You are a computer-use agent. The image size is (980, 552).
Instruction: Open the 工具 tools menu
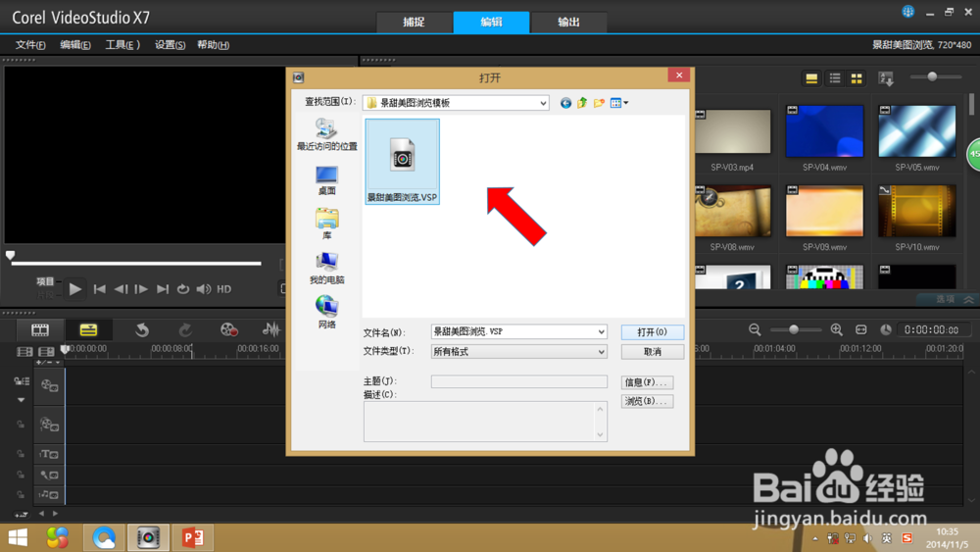122,45
